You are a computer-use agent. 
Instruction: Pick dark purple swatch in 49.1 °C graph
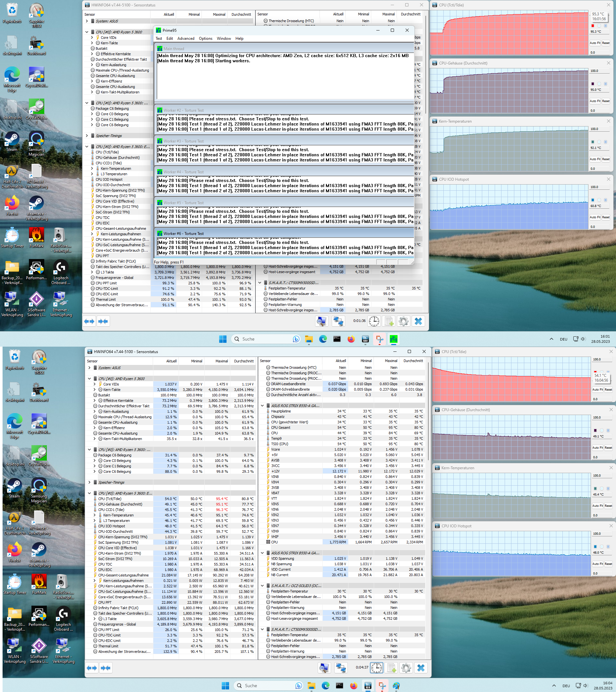[x=595, y=430]
